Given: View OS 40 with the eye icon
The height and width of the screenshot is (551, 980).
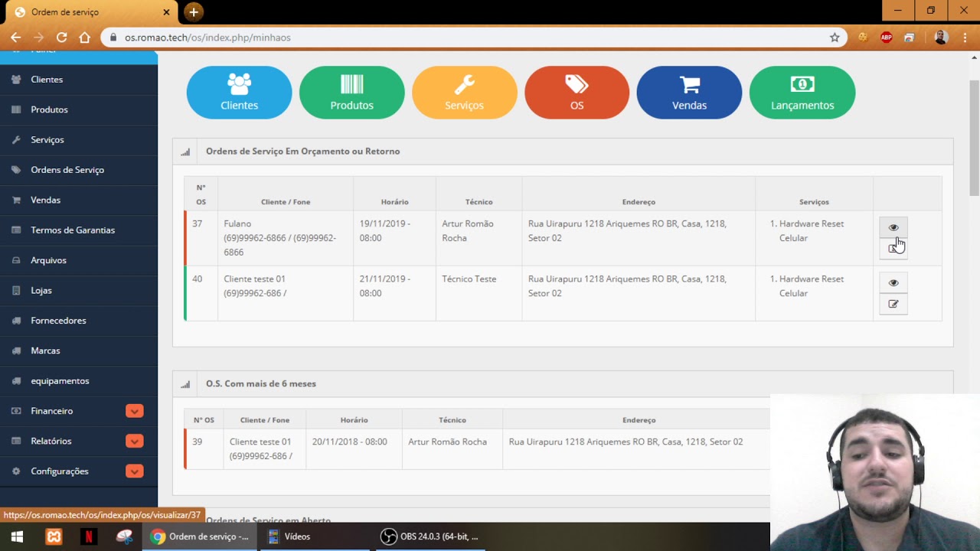Looking at the screenshot, I should [893, 282].
